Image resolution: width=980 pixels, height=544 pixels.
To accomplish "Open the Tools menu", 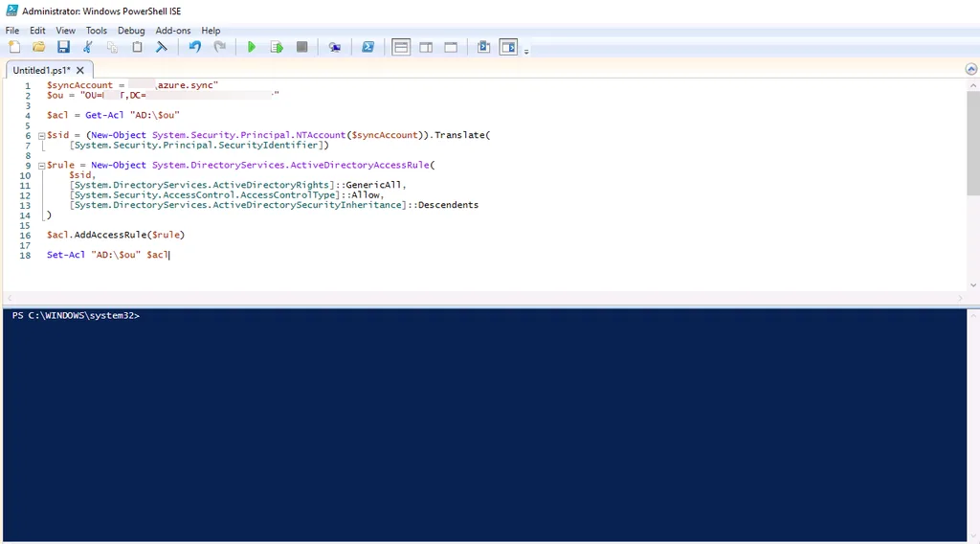I will point(97,30).
